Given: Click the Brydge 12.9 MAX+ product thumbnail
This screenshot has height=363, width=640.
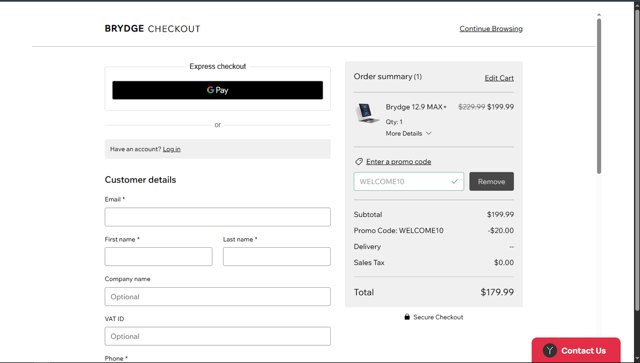Looking at the screenshot, I should click(x=367, y=113).
